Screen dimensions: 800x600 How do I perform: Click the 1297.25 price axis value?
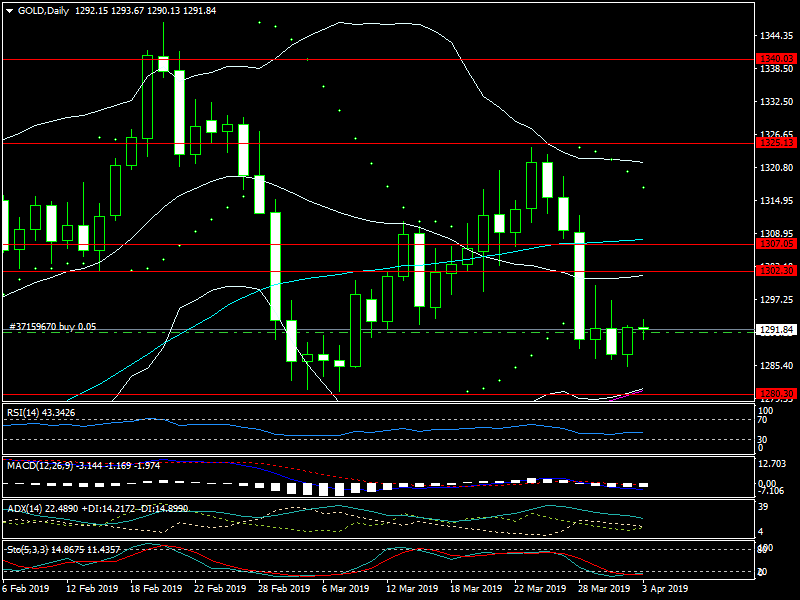[x=777, y=300]
